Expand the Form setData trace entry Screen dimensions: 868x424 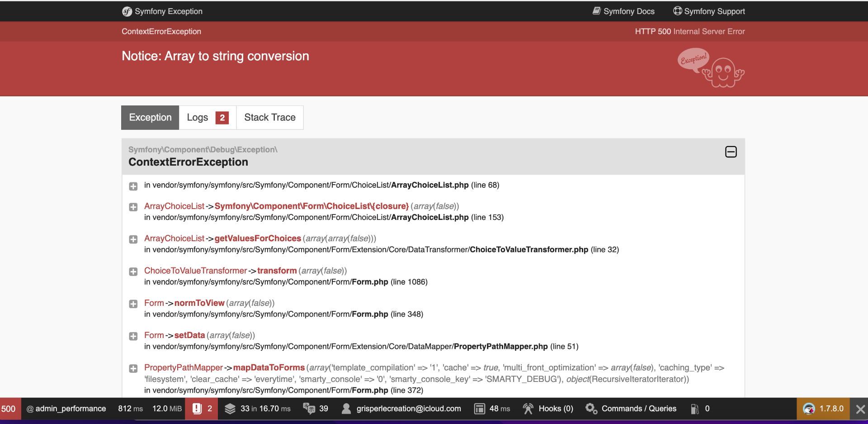[x=133, y=336]
